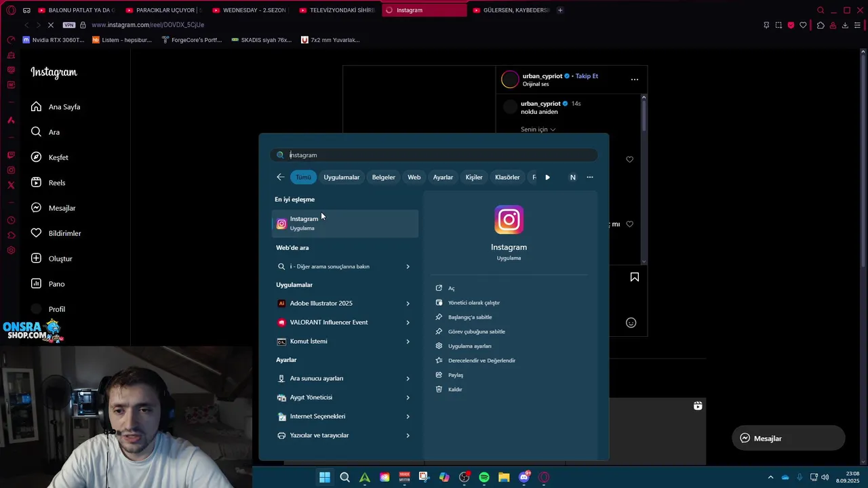Expand Ara sunucu ayarları result arrow

pos(408,379)
